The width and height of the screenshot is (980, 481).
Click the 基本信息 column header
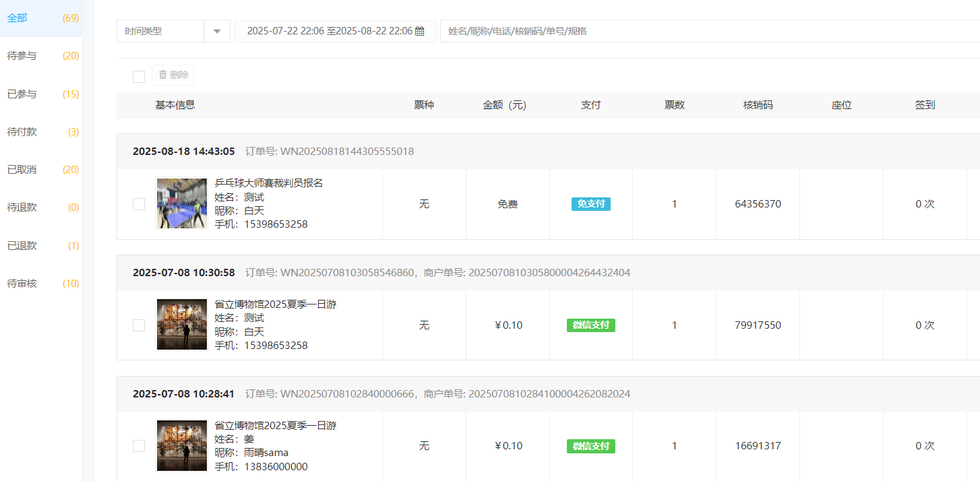click(175, 105)
